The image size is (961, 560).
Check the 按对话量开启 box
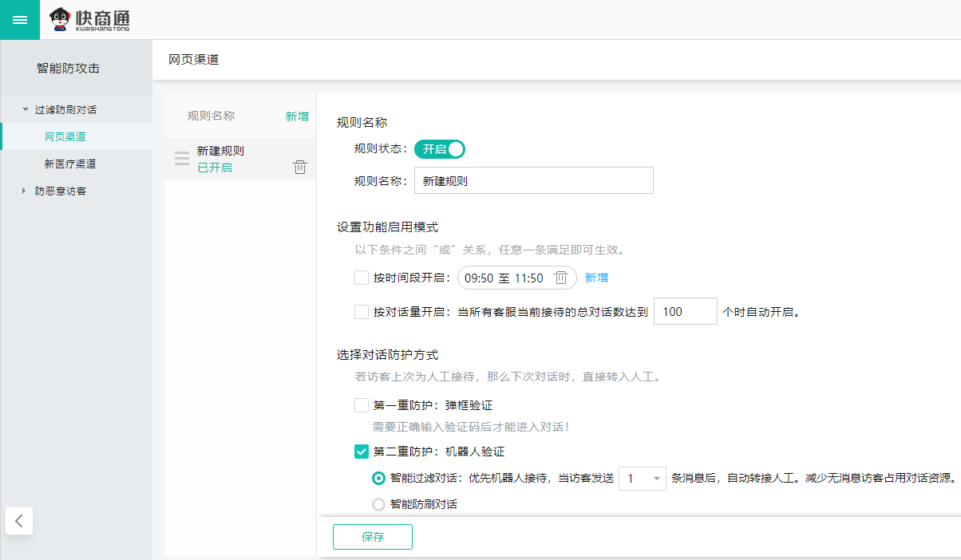click(x=362, y=312)
